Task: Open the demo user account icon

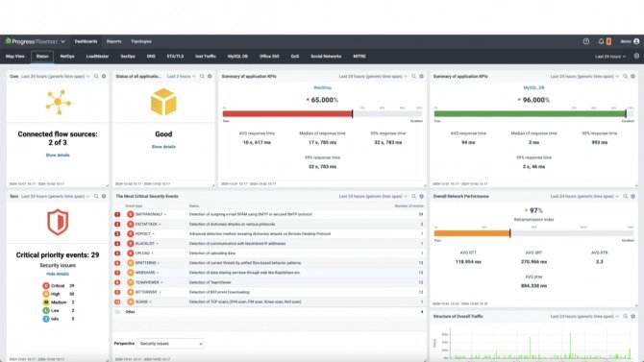Action: tap(636, 41)
